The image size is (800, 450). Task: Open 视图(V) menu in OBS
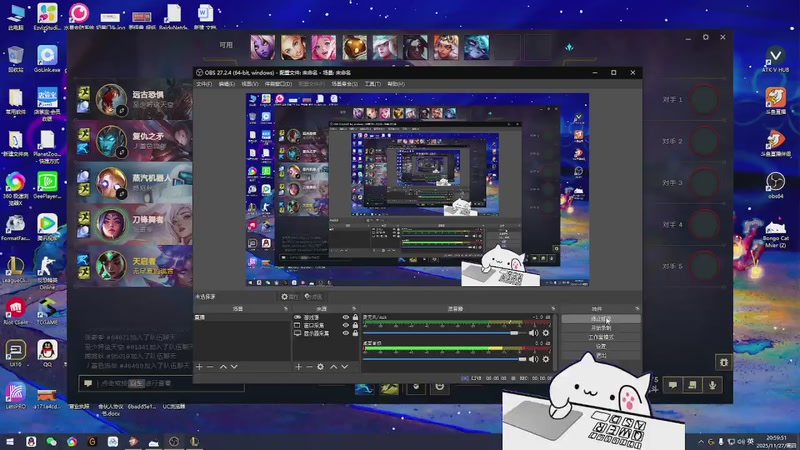tap(249, 84)
